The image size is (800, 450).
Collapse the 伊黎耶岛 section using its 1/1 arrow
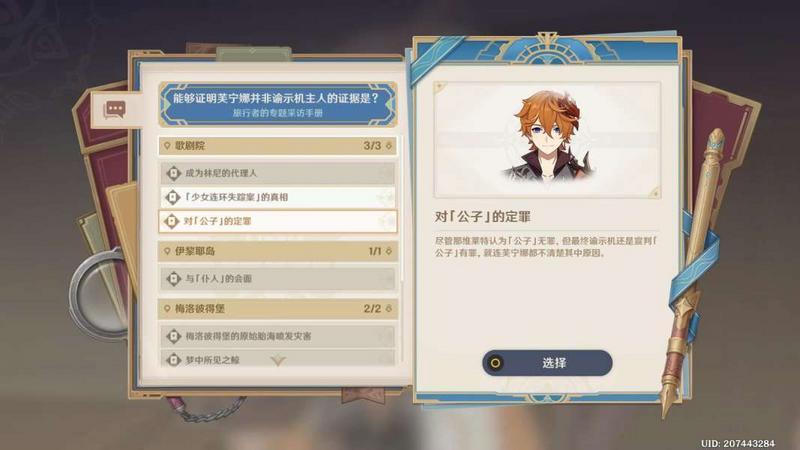pos(389,251)
